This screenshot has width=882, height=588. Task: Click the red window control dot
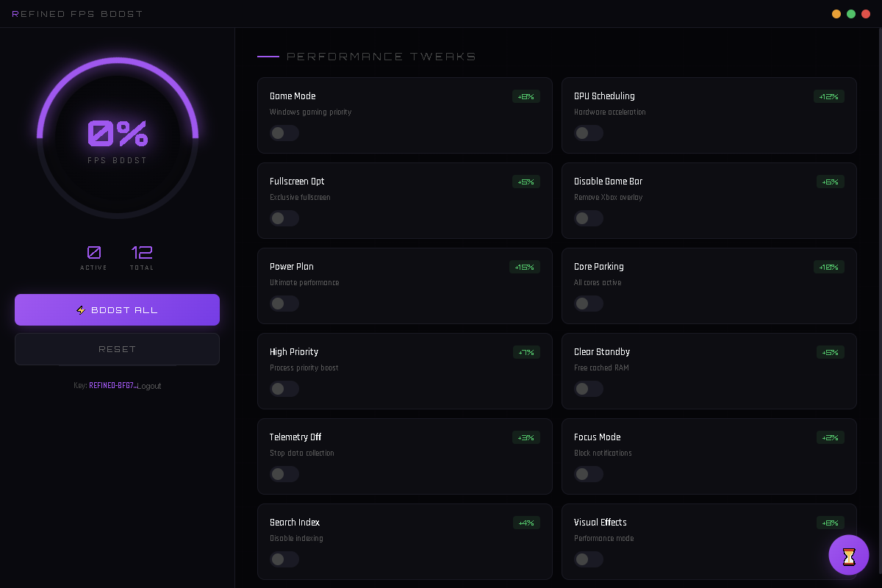tap(866, 14)
